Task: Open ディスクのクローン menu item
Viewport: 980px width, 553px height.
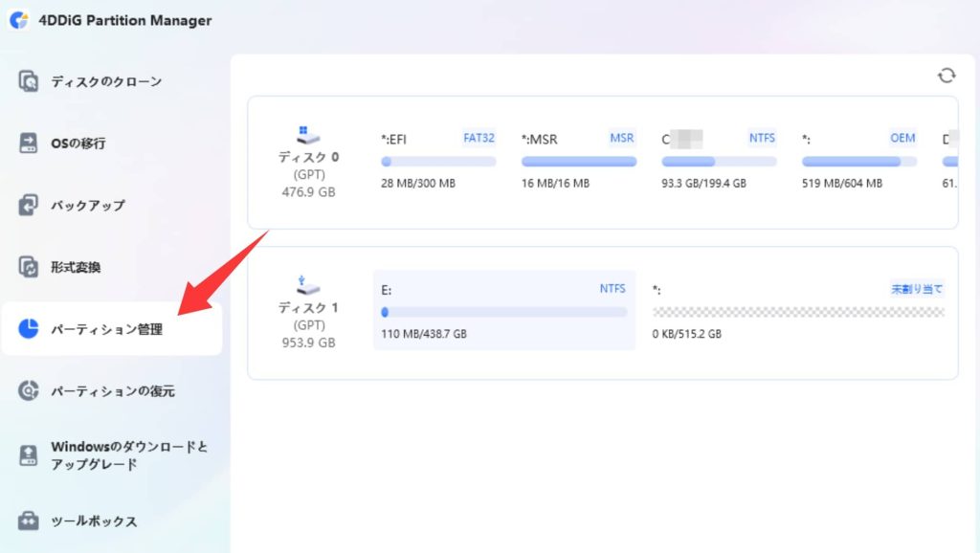Action: coord(113,81)
